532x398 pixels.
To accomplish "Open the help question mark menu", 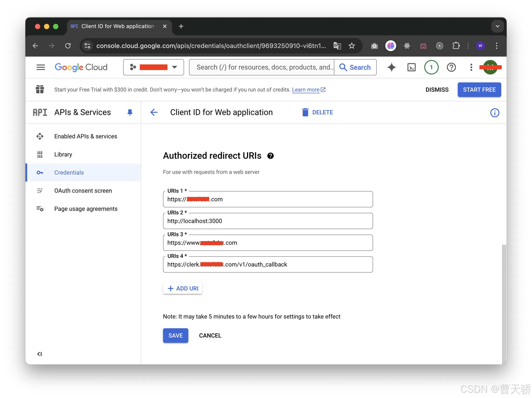I will pos(451,67).
